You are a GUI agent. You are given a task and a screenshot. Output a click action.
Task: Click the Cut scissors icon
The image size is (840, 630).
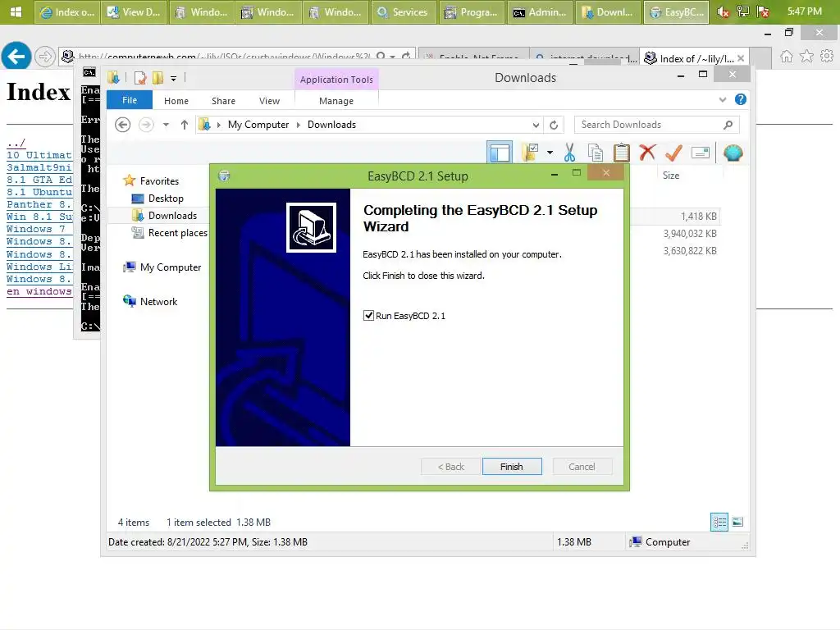569,153
